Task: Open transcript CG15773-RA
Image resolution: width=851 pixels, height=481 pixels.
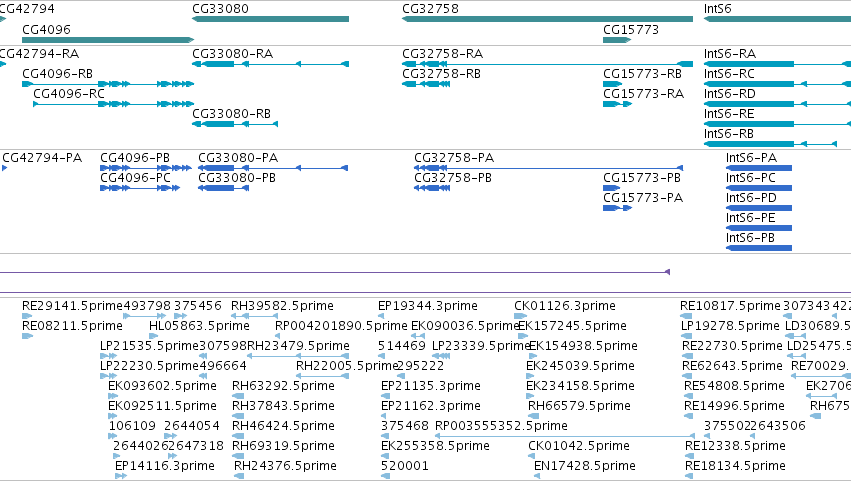Action: 643,93
